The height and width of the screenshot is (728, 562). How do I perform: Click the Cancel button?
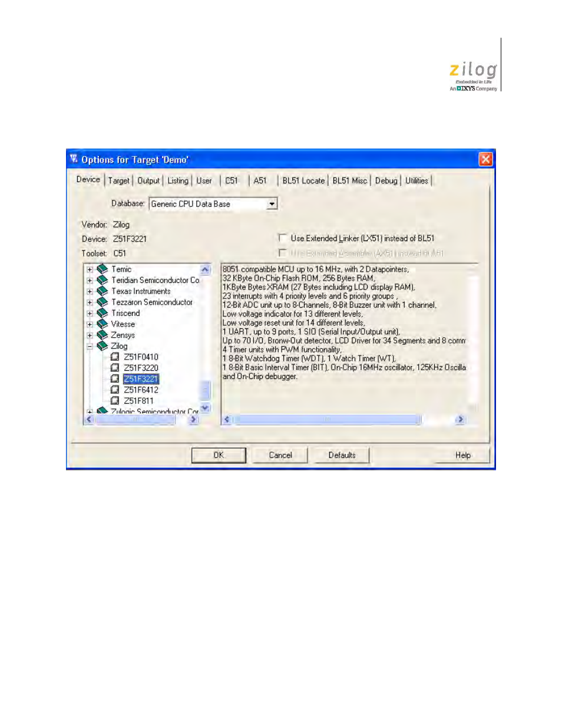(280, 455)
